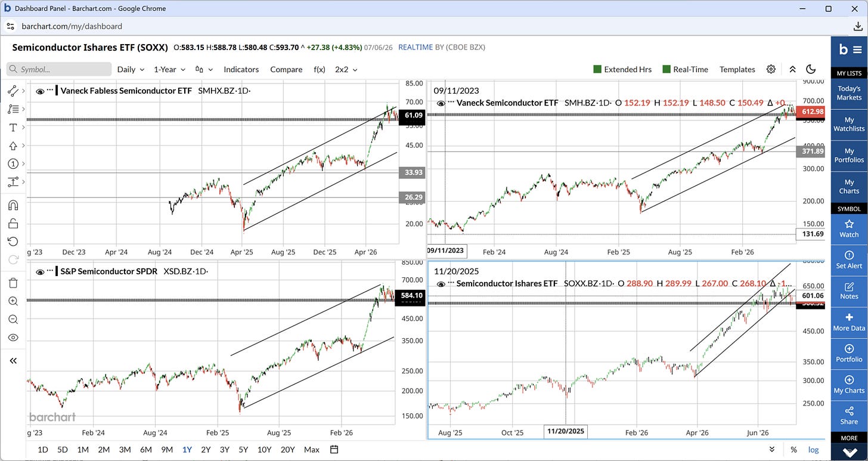
Task: Expand text tools group arrow
Action: tap(24, 128)
